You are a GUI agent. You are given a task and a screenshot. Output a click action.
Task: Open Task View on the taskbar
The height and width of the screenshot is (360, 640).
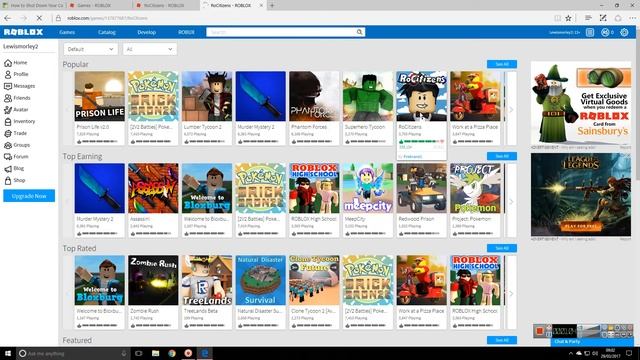tap(139, 353)
